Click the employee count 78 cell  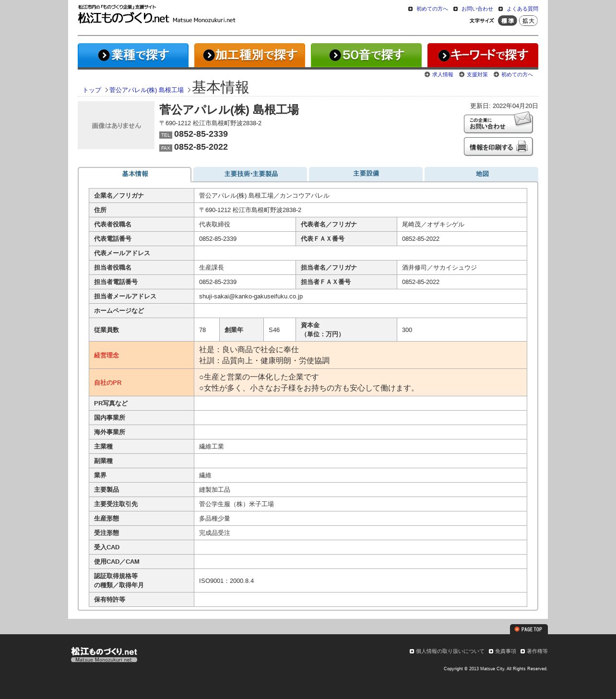click(207, 330)
